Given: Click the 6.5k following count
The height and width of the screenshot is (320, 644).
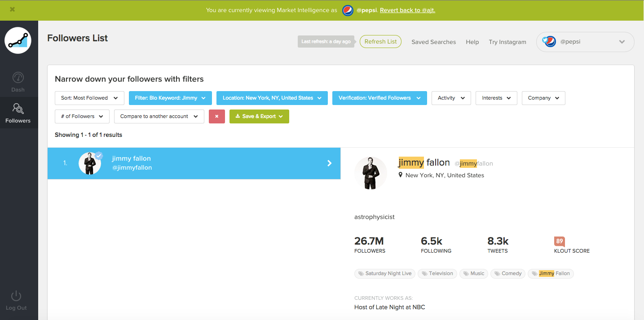Looking at the screenshot, I should point(432,241).
